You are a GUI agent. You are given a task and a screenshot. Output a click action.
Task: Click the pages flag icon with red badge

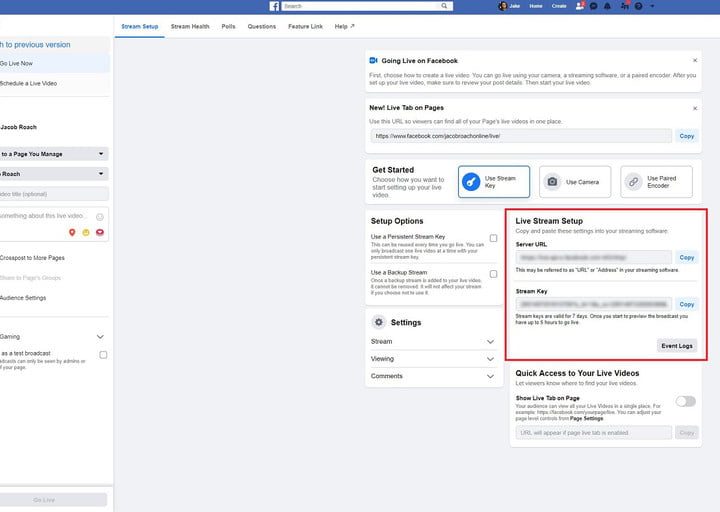624,6
